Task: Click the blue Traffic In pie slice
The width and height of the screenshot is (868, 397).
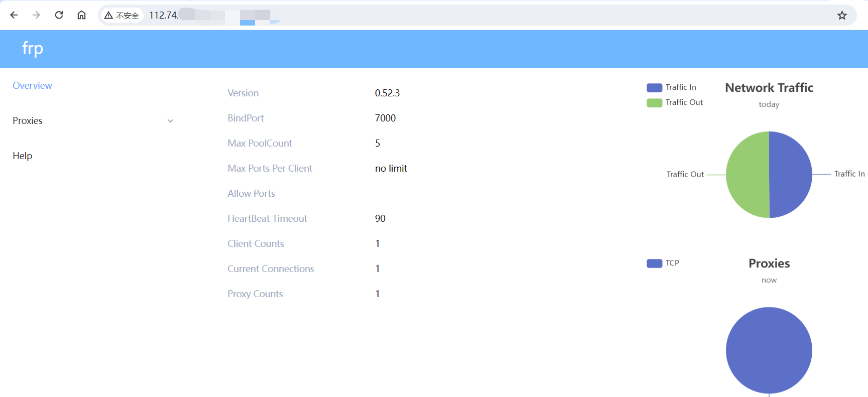Action: (x=791, y=175)
